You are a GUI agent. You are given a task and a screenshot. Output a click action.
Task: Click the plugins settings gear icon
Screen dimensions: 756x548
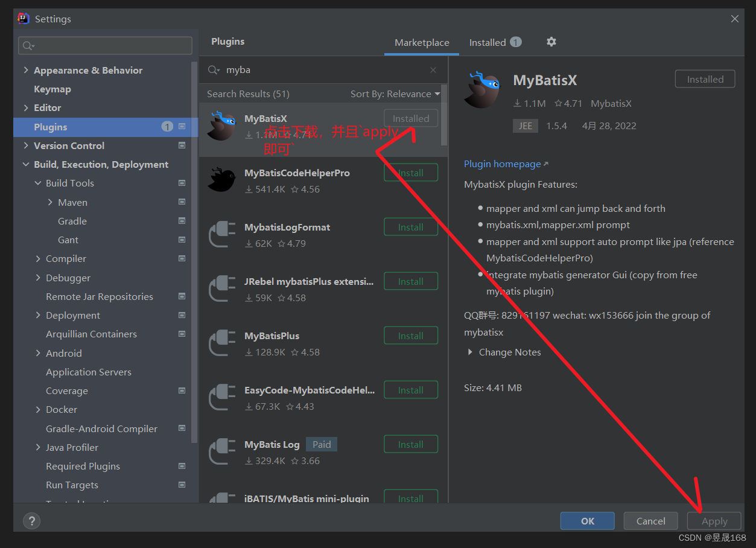551,42
